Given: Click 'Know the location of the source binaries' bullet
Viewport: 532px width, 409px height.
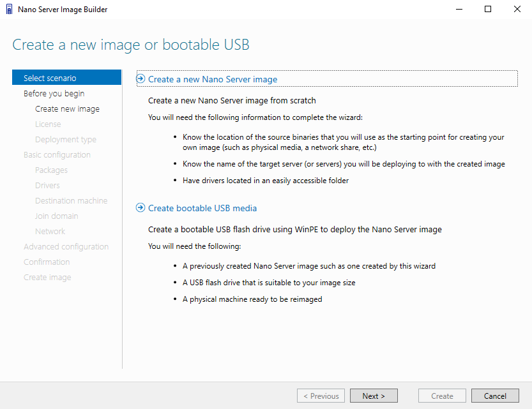Looking at the screenshot, I should point(344,142).
